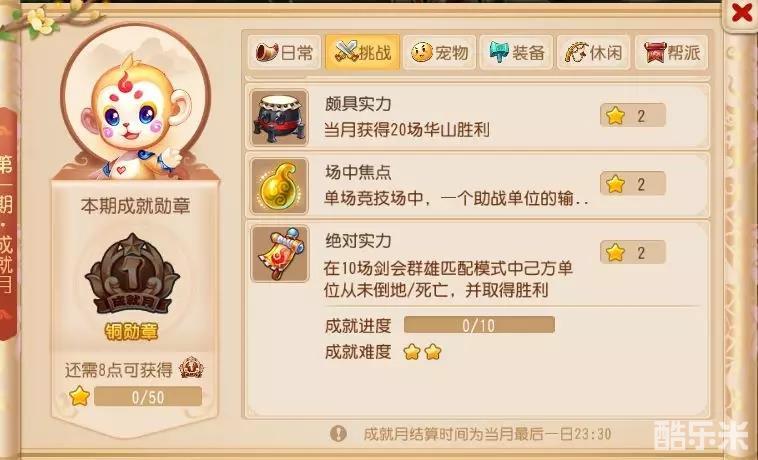Expand the 颇具实力 achievement row

pos(478,116)
